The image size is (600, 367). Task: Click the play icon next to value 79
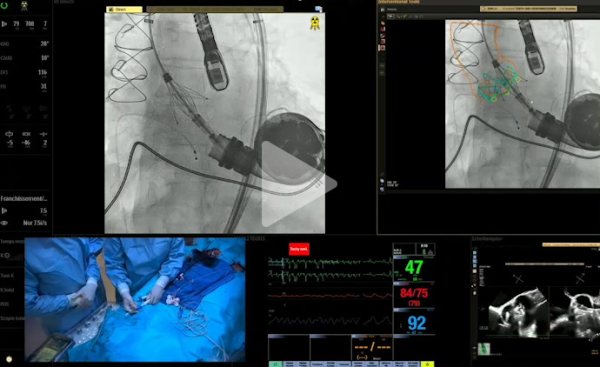(x=4, y=24)
